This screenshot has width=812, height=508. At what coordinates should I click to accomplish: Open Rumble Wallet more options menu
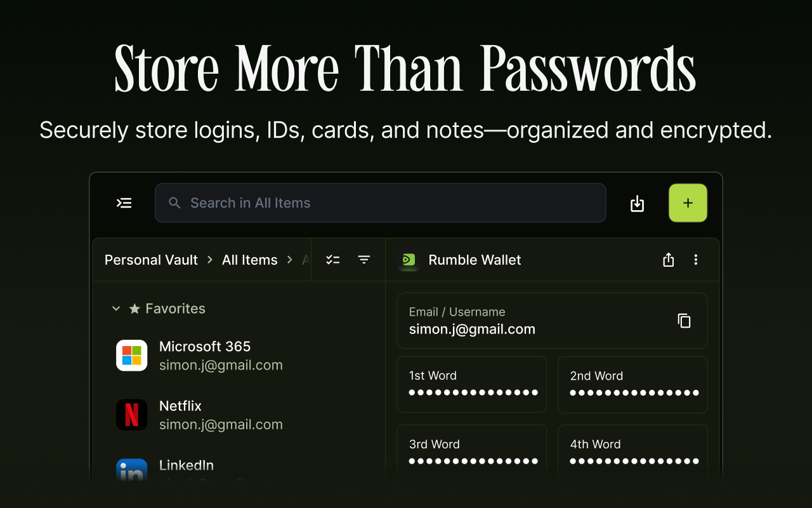pos(696,260)
